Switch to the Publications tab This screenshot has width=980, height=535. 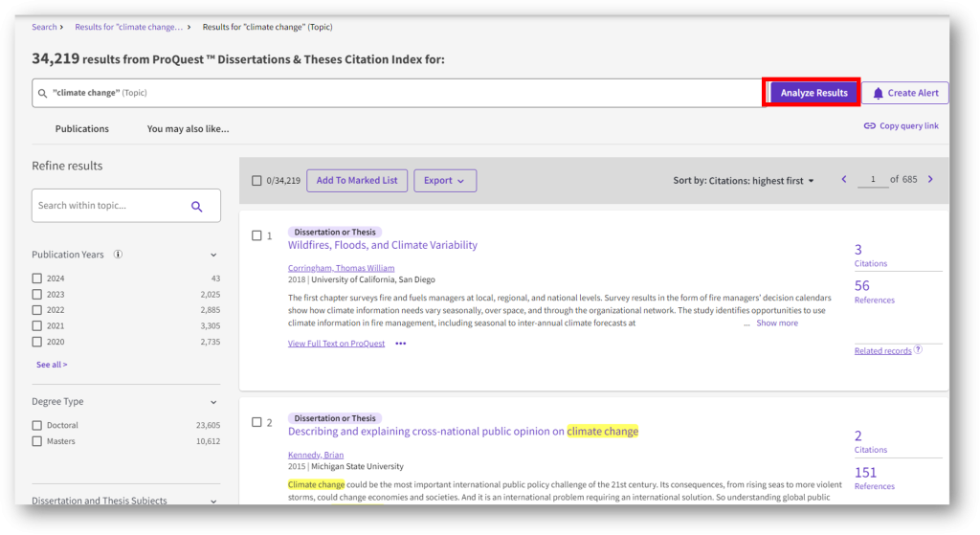click(x=82, y=129)
